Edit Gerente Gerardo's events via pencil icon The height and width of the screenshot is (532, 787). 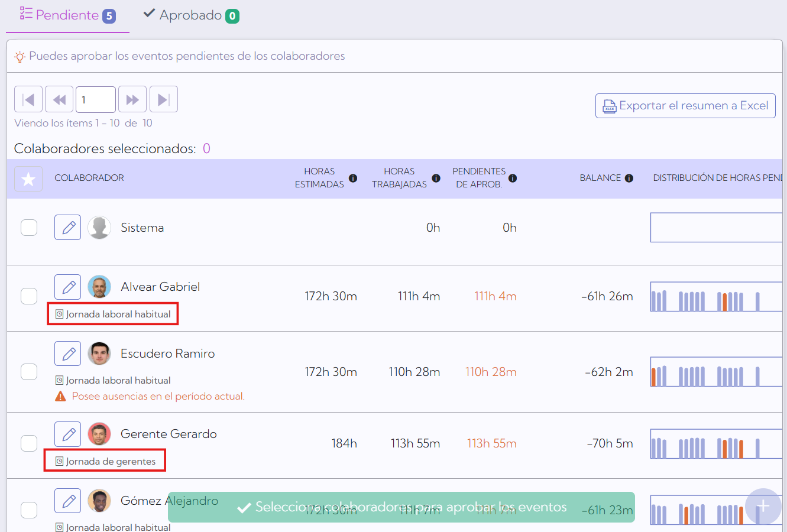coord(68,434)
